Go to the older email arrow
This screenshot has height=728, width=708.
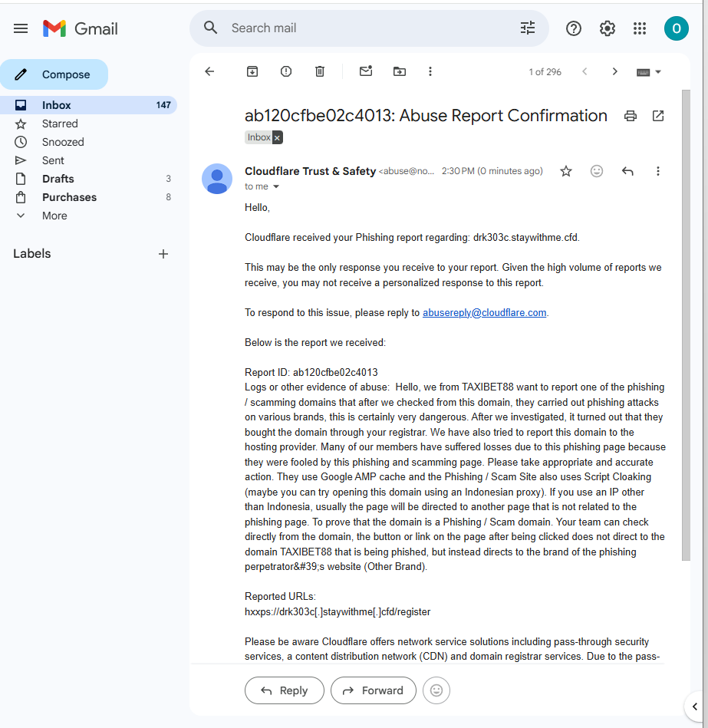coord(614,71)
